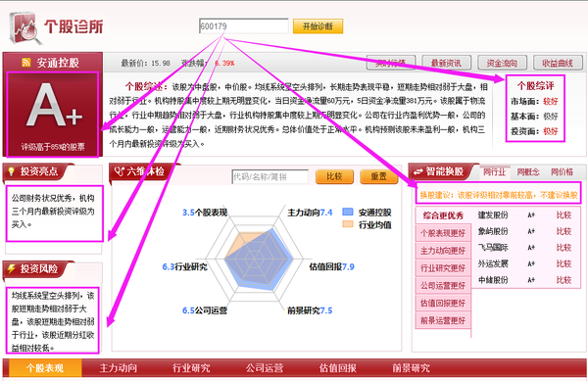Click the stock code field containing 600179
588x381 pixels.
243,26
